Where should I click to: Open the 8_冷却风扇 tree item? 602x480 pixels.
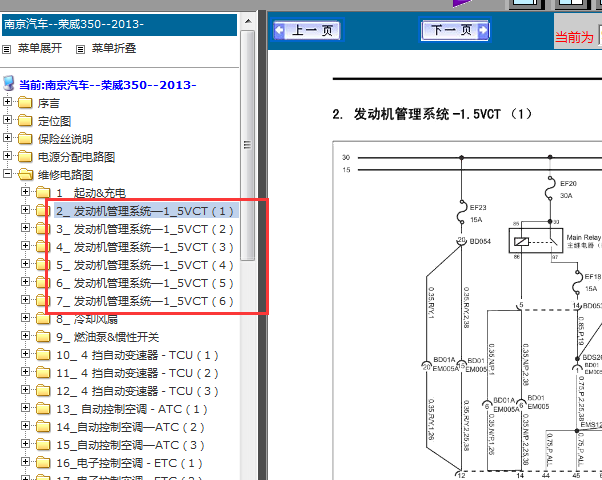(87, 319)
